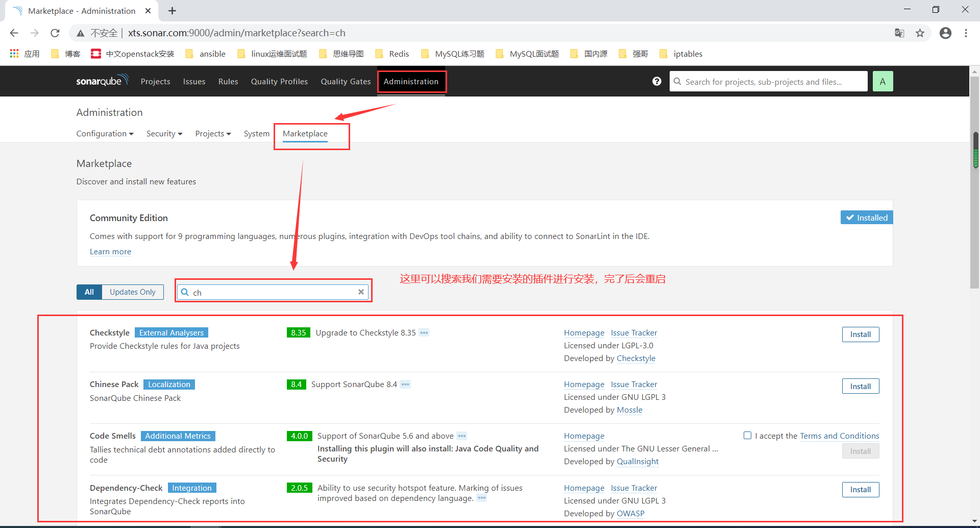Click the magnifier icon in plugin search

185,292
